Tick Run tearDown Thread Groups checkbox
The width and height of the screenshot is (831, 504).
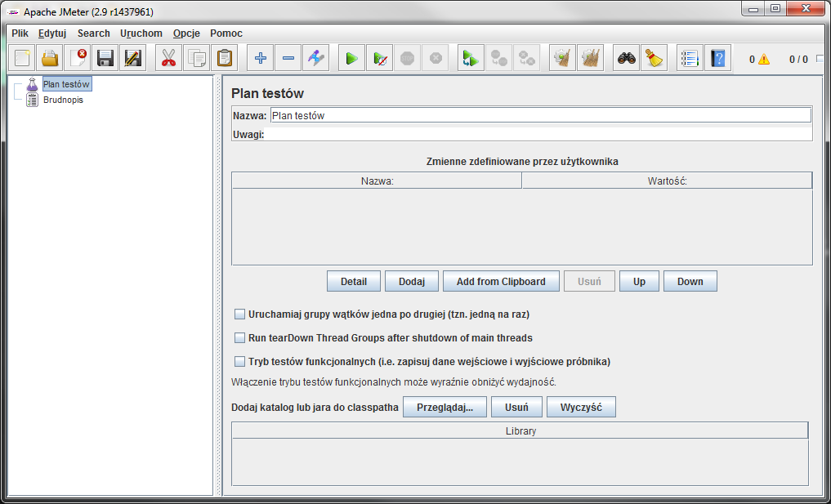pos(239,337)
